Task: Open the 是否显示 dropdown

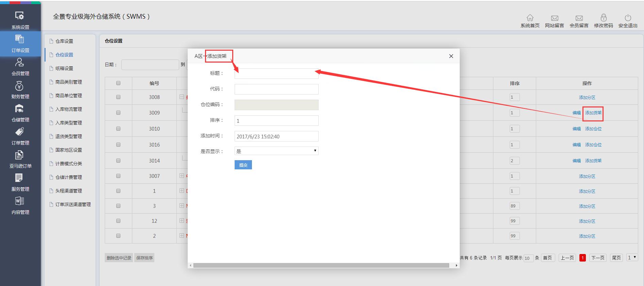Action: [x=276, y=151]
